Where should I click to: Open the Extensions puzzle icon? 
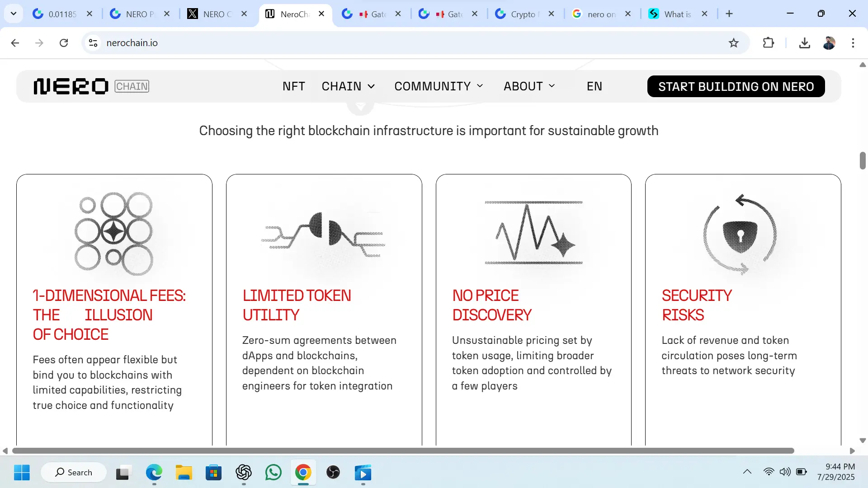click(769, 43)
